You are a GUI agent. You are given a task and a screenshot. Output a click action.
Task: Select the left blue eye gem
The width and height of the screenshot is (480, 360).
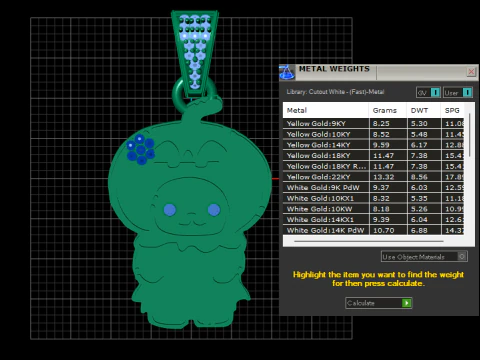(x=170, y=210)
